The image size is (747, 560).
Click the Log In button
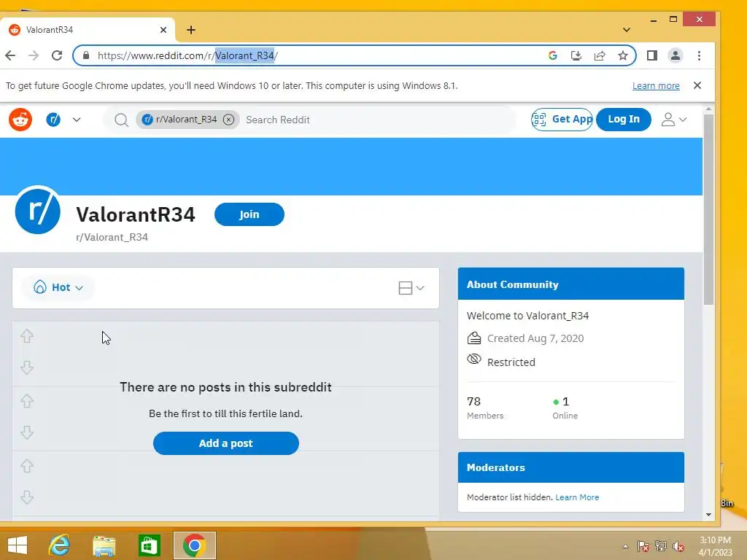(624, 119)
